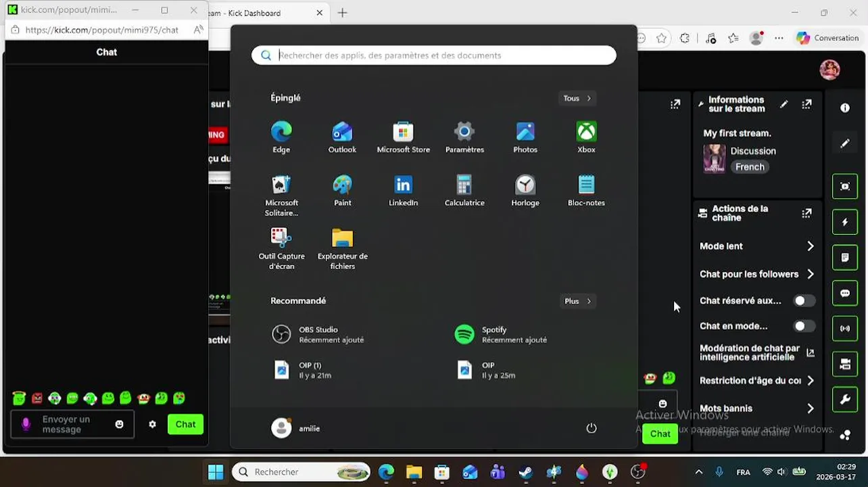868x487 pixels.
Task: Pop out Informations sur le stream panel
Action: (x=806, y=104)
